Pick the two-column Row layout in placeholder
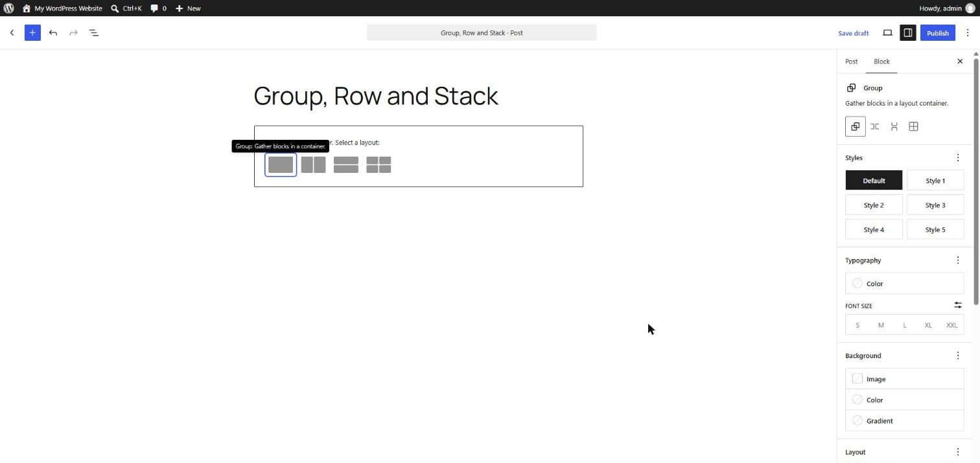Screen dimensions: 980x463 313,165
